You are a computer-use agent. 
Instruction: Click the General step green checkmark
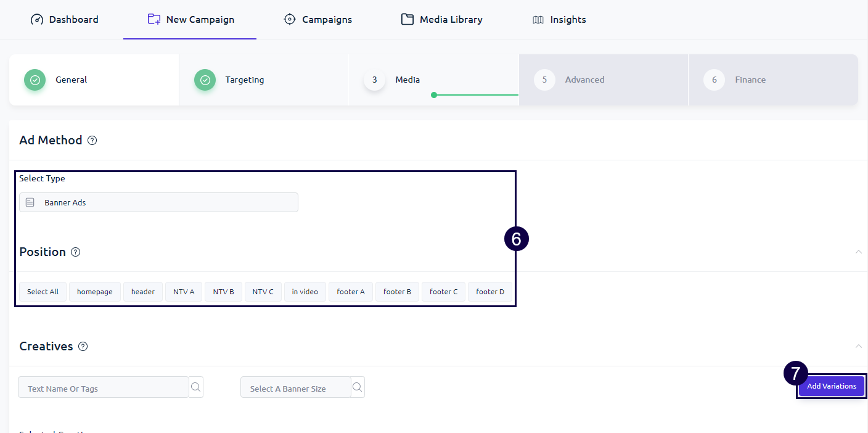[35, 80]
